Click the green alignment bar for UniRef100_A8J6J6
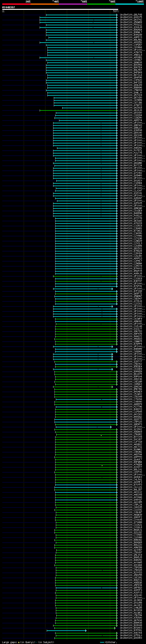This screenshot has width=146, height=644. pyautogui.click(x=79, y=110)
